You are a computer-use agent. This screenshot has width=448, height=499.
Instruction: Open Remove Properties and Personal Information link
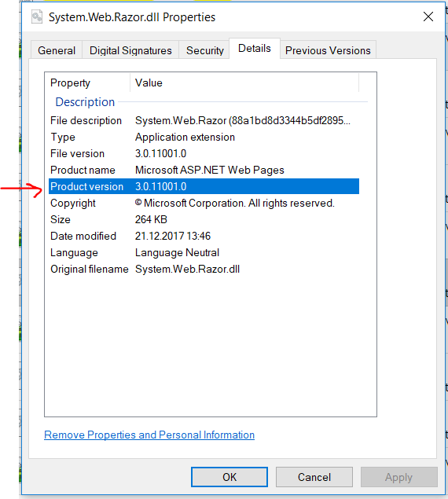[149, 435]
